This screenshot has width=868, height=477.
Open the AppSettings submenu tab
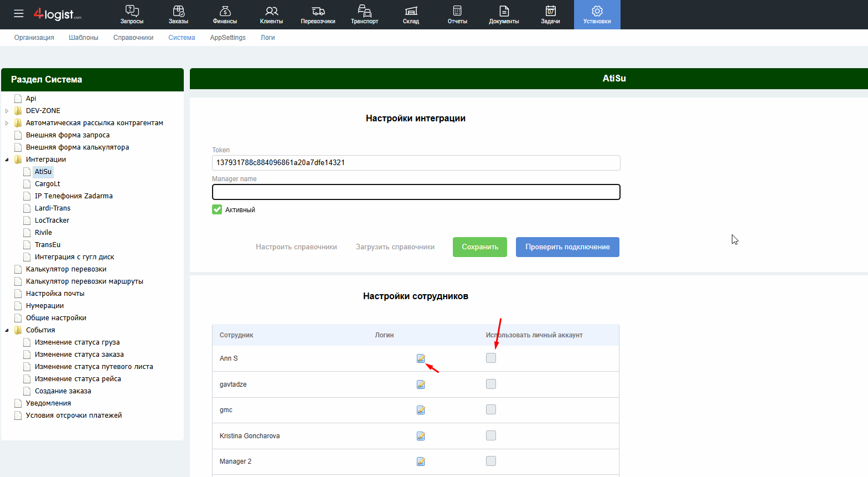(x=228, y=38)
